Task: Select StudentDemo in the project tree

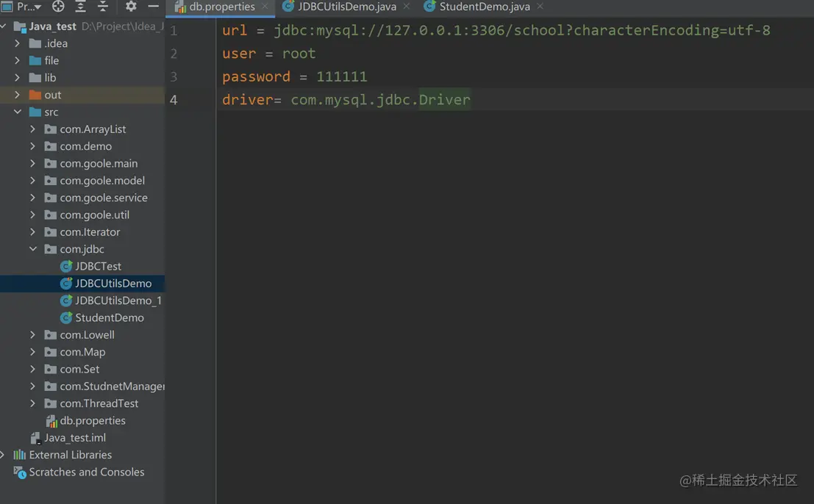Action: click(110, 317)
